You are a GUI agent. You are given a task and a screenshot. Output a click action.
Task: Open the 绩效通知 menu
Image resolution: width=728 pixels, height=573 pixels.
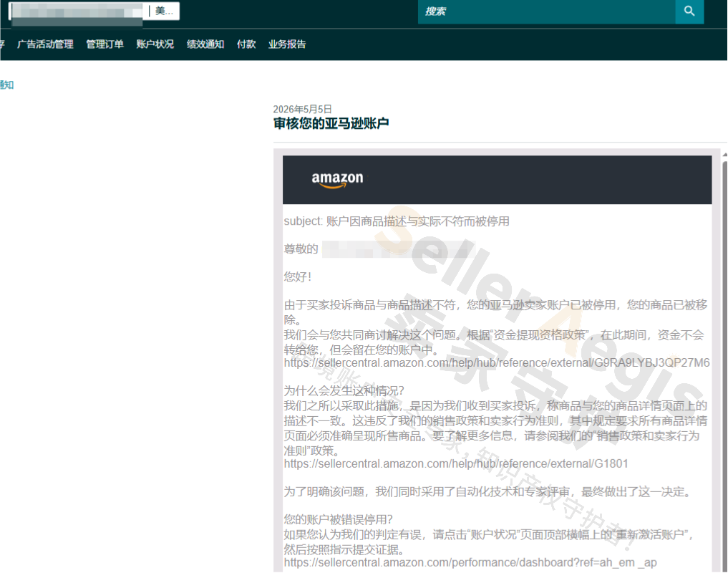pyautogui.click(x=205, y=44)
